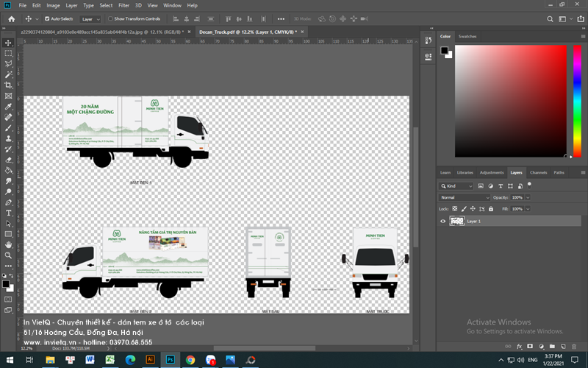Uncheck the Auto-Select checkbox
The height and width of the screenshot is (368, 588).
click(x=48, y=18)
